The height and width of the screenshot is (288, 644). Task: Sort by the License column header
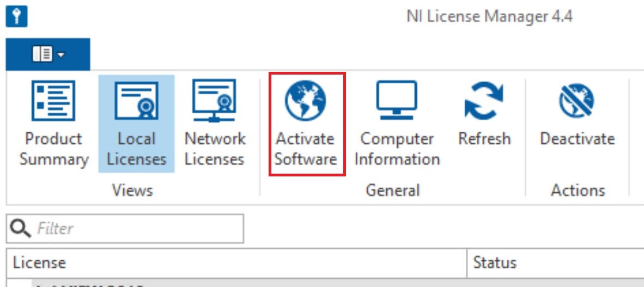coord(236,262)
